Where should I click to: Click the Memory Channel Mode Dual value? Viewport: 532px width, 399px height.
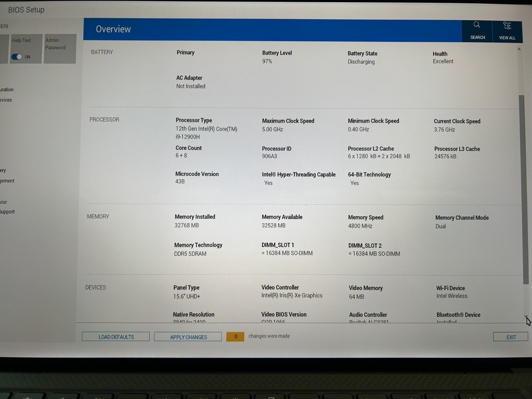point(441,226)
